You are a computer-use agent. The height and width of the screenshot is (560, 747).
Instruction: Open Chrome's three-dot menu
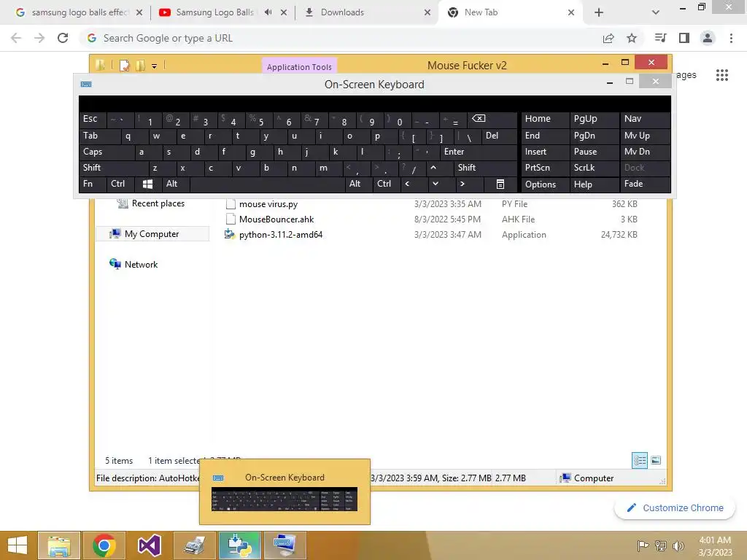(731, 38)
